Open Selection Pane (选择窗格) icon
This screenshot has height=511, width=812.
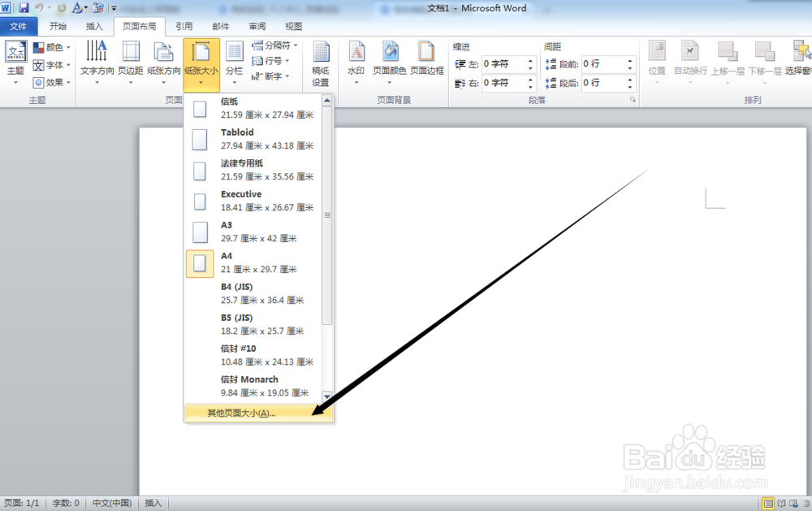click(x=801, y=51)
